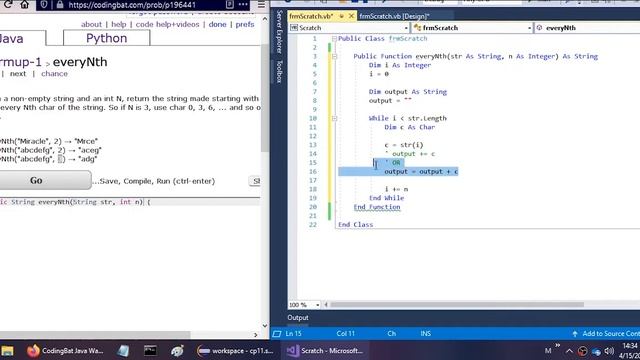640x360 pixels.
Task: Switch to Firefox CodingBat taskbar item
Action: click(66, 351)
